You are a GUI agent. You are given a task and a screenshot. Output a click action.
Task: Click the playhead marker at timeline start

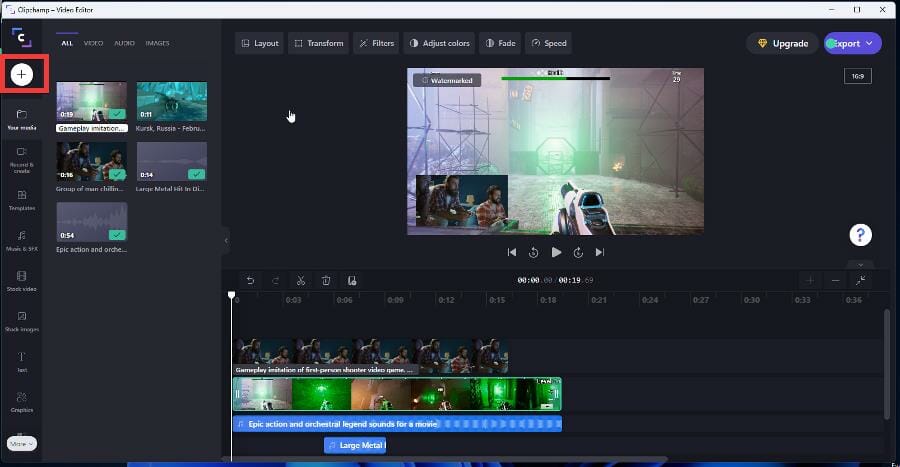231,295
